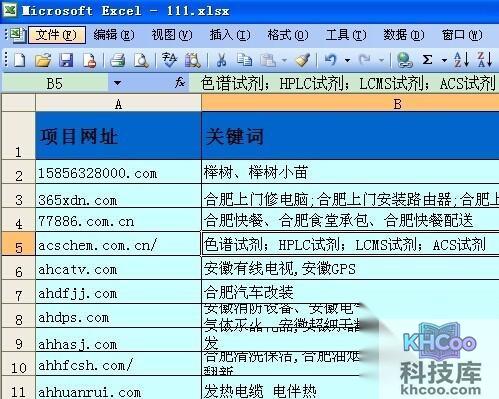Viewport: 499px width, 399px height.
Task: Open the 窗口(W) menu
Action: (462, 35)
